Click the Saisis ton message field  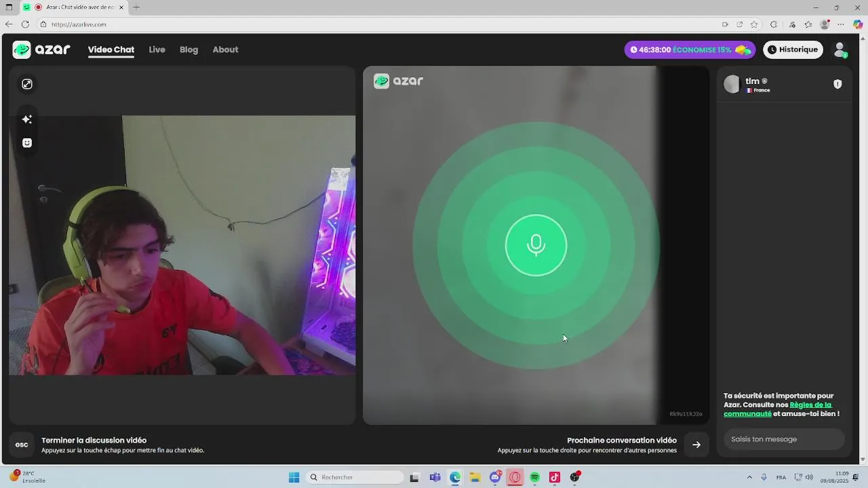tap(784, 439)
